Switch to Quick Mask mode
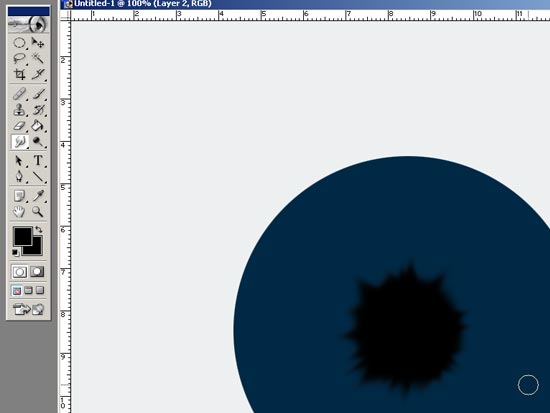Screen dimensions: 550x413 click(x=37, y=272)
